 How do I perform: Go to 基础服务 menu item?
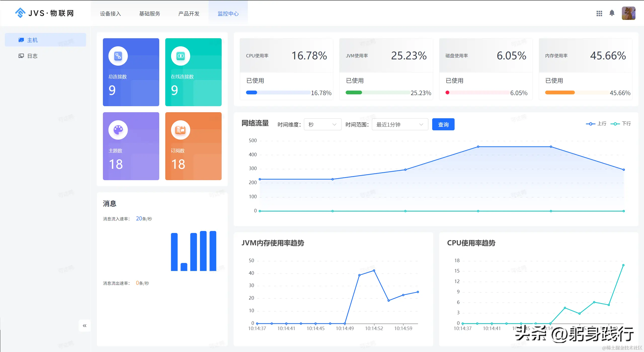[150, 14]
